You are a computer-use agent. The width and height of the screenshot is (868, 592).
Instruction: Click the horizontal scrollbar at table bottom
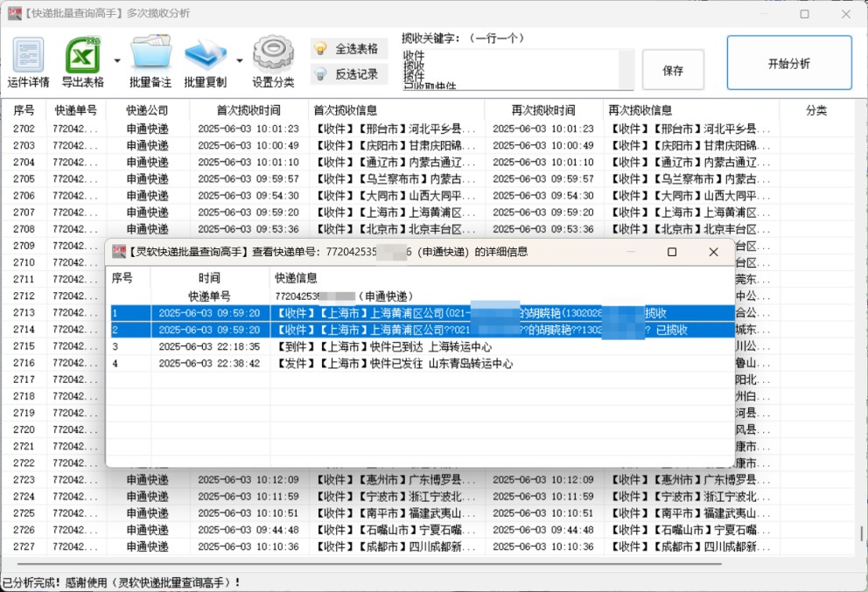[370, 564]
